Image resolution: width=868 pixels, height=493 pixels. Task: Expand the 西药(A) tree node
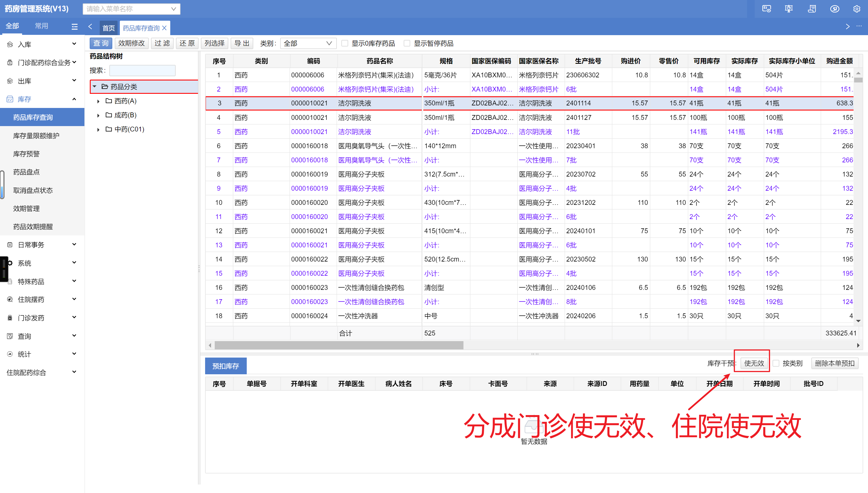point(98,101)
